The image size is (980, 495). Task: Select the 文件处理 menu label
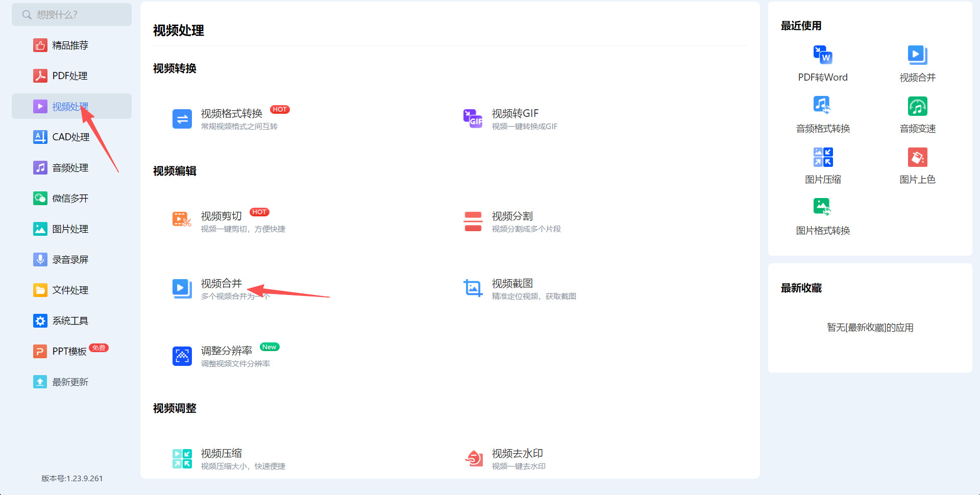coord(70,290)
